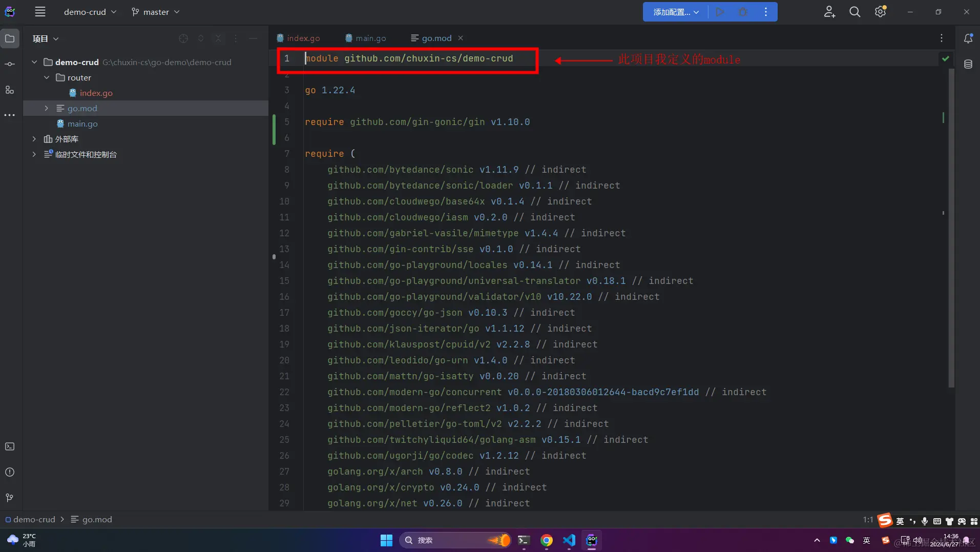The height and width of the screenshot is (552, 980).
Task: Open project panel options menu
Action: (x=236, y=38)
